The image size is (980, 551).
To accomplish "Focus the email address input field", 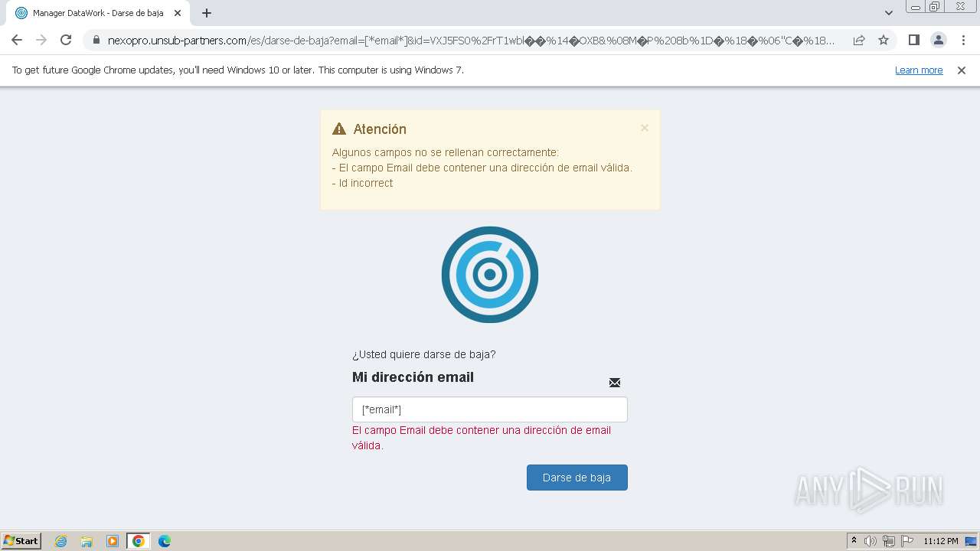I will [x=490, y=409].
